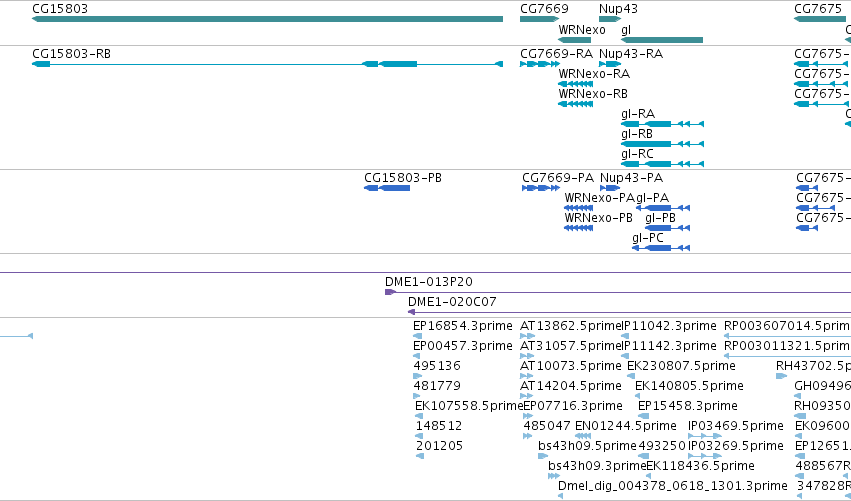Screen dimensions: 851x501
Task: Select the 495136 feature label
Action: tap(437, 366)
